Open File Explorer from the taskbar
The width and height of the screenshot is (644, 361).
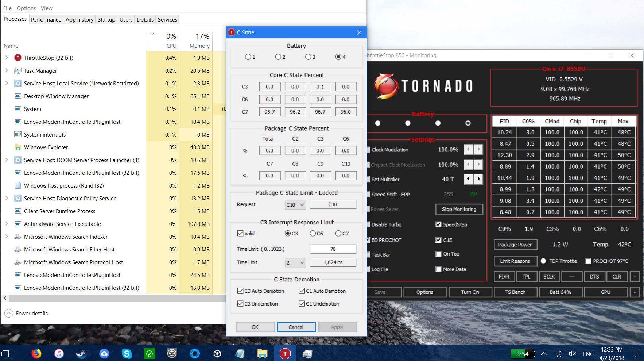(262, 353)
